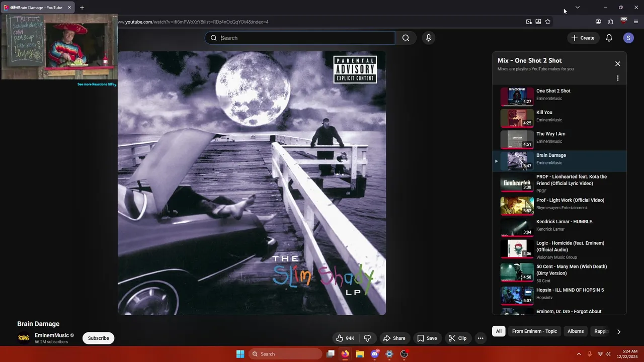Open a new tab with the plus button
This screenshot has width=644, height=362.
[82, 8]
